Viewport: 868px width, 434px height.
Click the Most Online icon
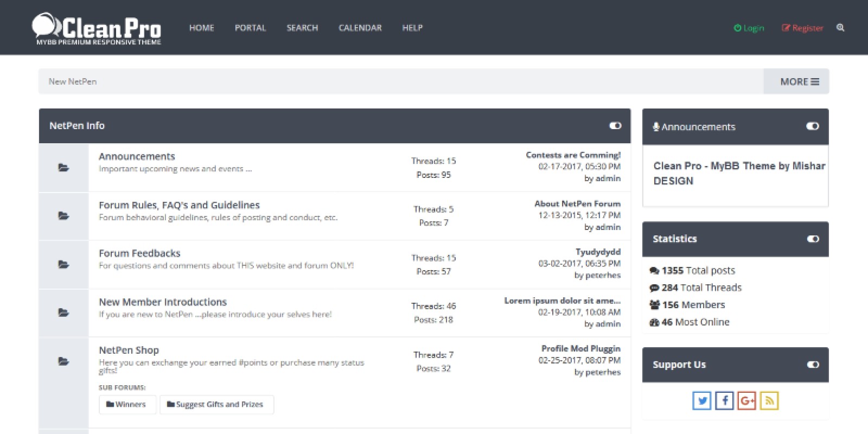point(654,322)
